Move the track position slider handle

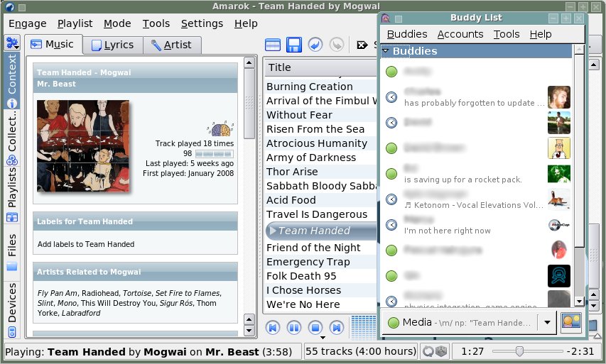[x=519, y=351]
